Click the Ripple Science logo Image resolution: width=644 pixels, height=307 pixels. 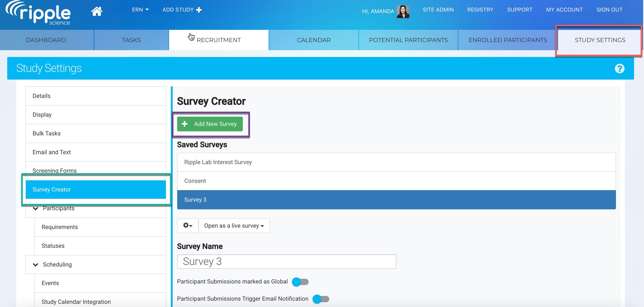38,13
